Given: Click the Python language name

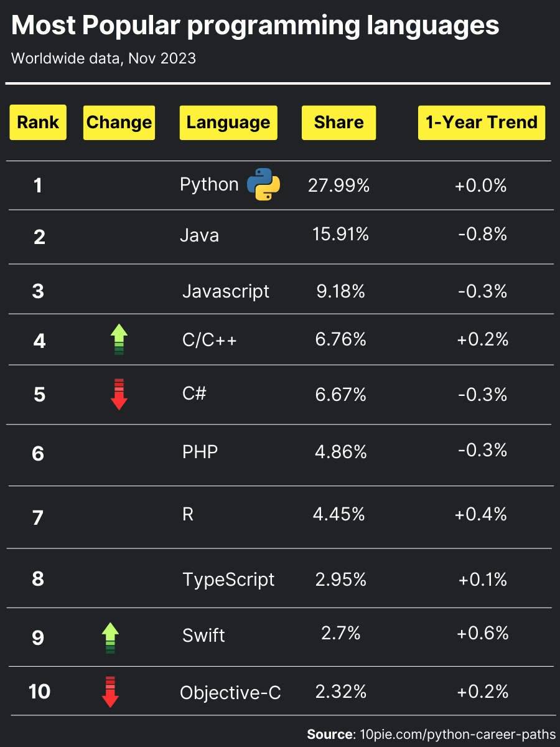Looking at the screenshot, I should click(x=209, y=185).
